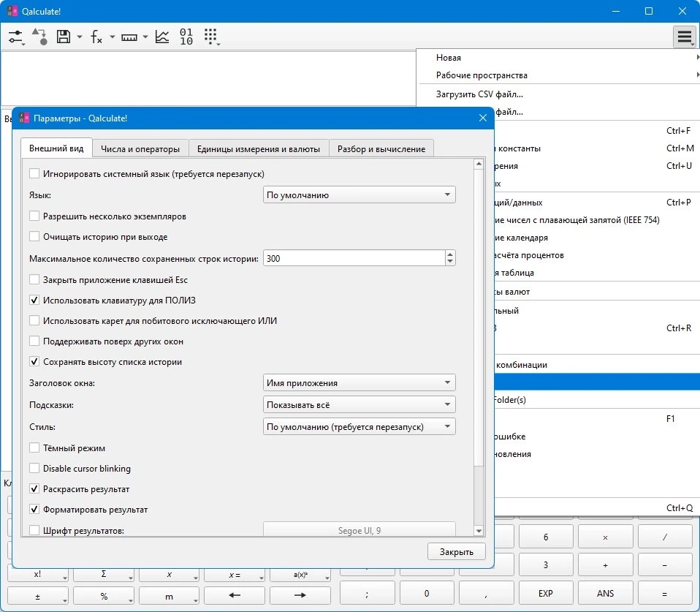
Task: Uncheck Форматировать результат checkbox
Action: (34, 509)
